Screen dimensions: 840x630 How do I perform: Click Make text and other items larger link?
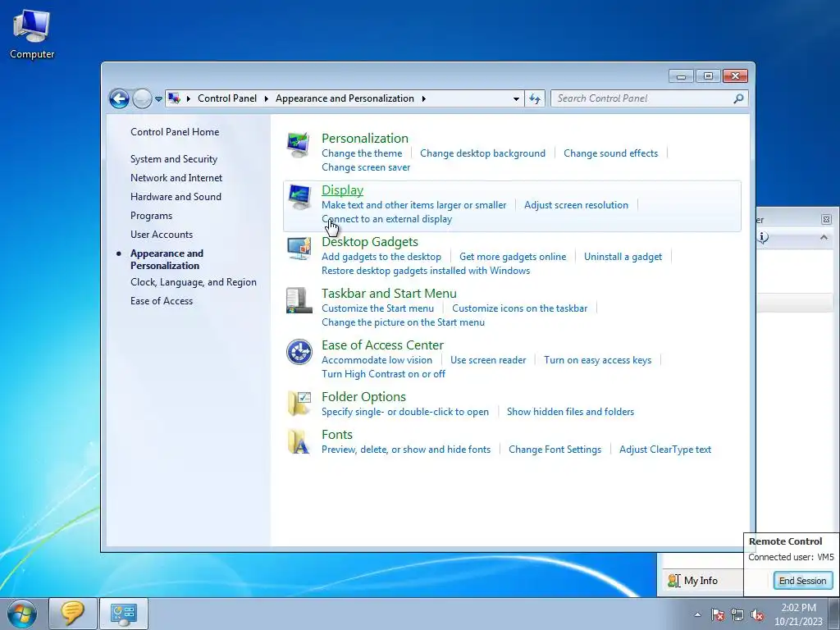pos(413,204)
